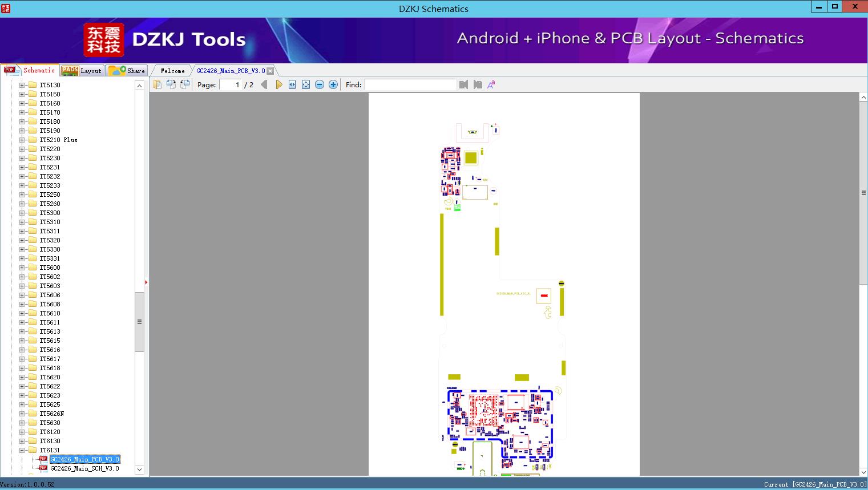Switch to the Schematic tab

30,70
